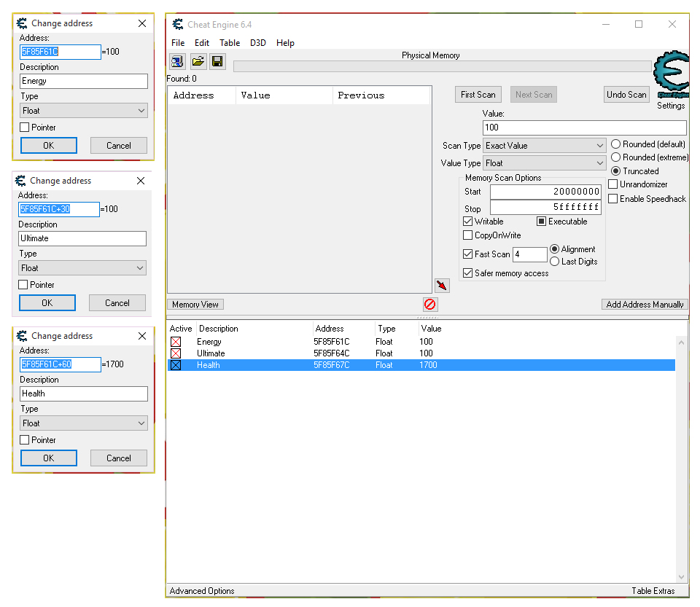Choose the Last Digits radio button
The height and width of the screenshot is (607, 700).
(x=554, y=262)
